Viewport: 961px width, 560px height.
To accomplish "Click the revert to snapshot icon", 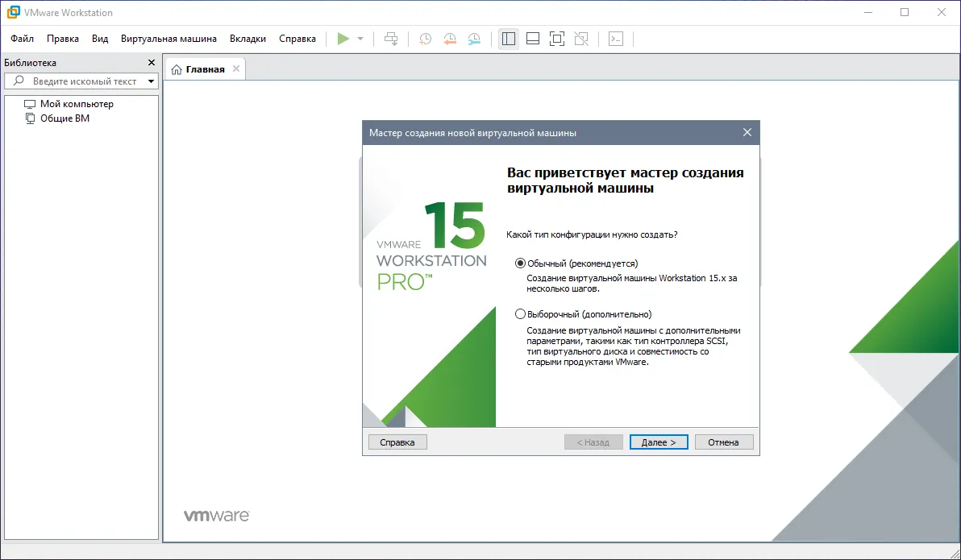I will [x=449, y=39].
